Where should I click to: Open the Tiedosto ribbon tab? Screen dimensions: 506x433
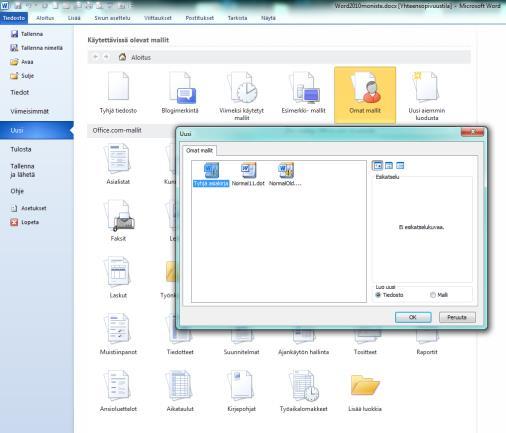14,18
